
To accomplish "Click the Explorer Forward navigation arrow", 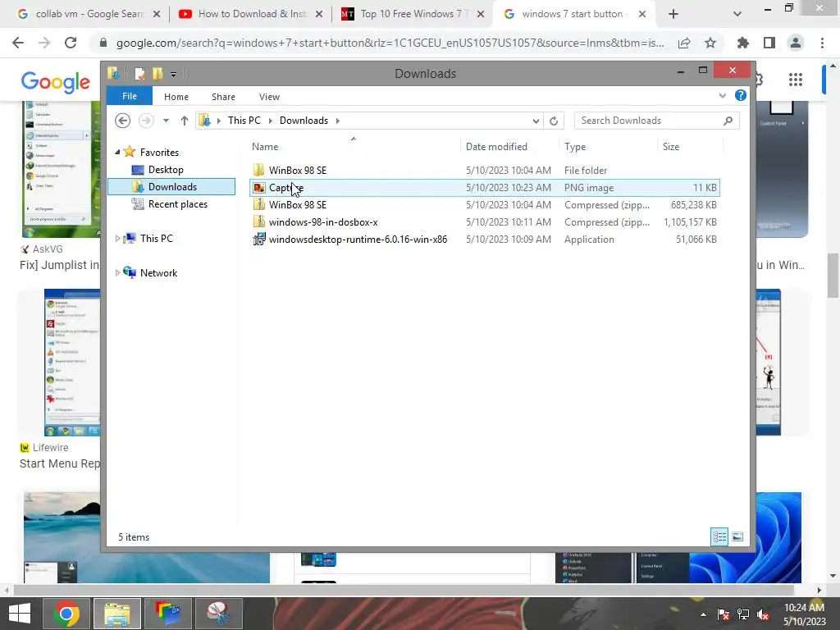I will [x=145, y=121].
